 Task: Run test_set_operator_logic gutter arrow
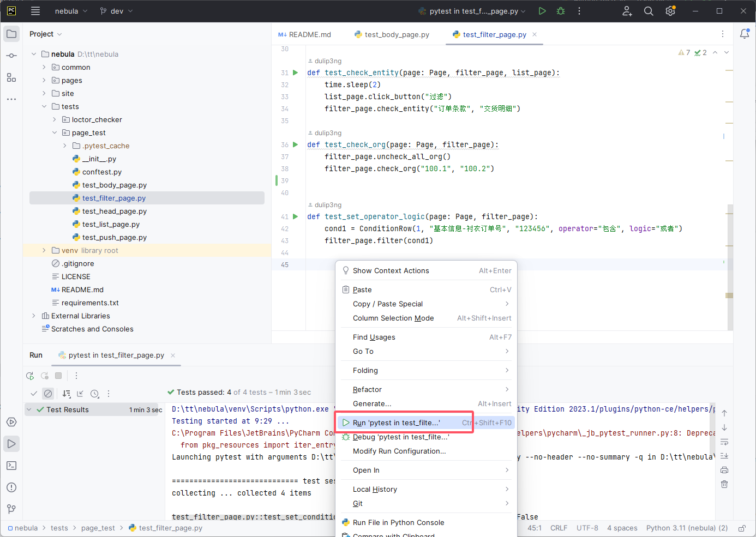[x=296, y=216]
